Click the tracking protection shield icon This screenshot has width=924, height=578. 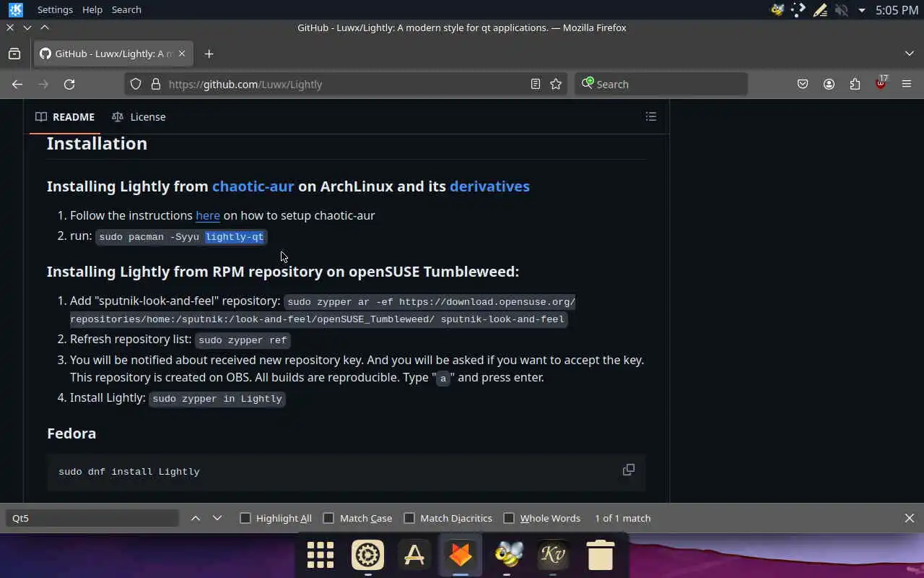tap(136, 84)
